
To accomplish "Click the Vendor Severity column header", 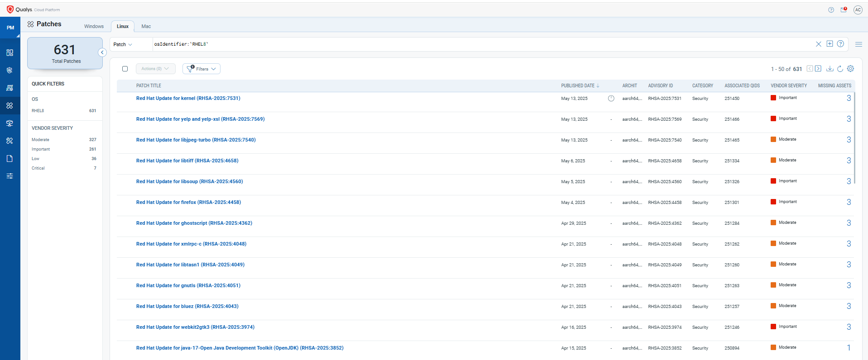I will click(789, 85).
